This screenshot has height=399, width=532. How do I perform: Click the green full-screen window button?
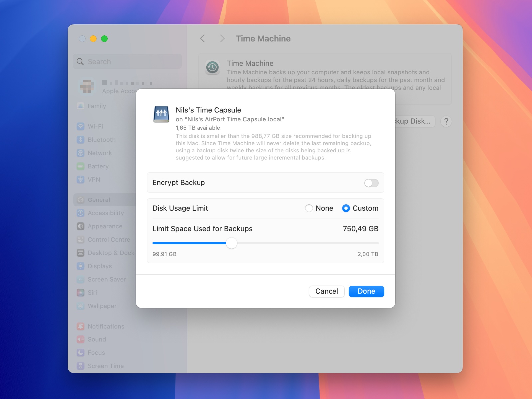[x=104, y=39]
